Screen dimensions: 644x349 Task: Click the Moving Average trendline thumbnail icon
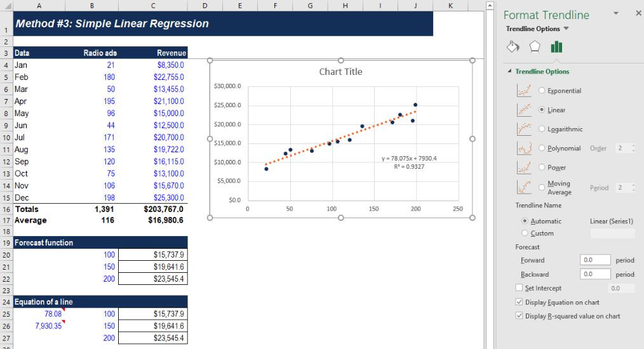click(524, 187)
